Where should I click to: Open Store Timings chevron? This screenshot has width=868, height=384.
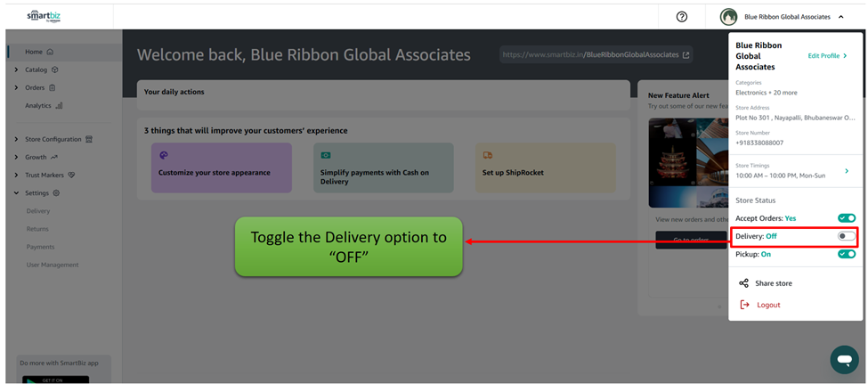847,171
